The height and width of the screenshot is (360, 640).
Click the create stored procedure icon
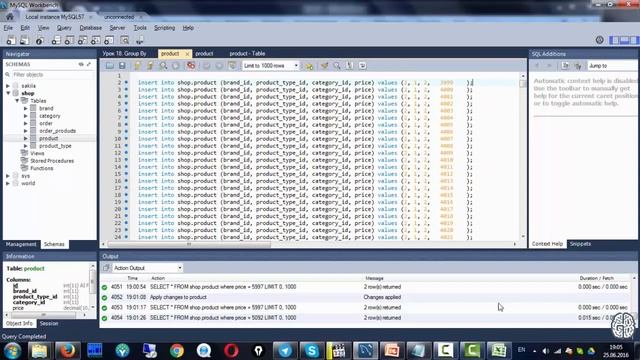(x=96, y=40)
